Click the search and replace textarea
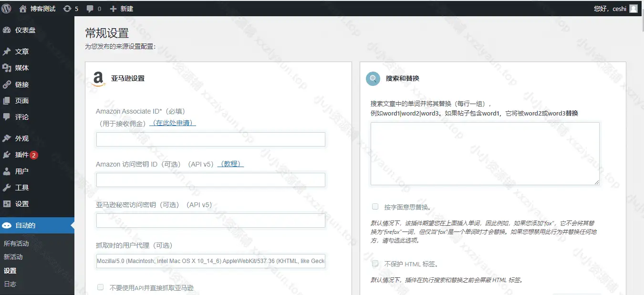The width and height of the screenshot is (644, 295). click(485, 153)
